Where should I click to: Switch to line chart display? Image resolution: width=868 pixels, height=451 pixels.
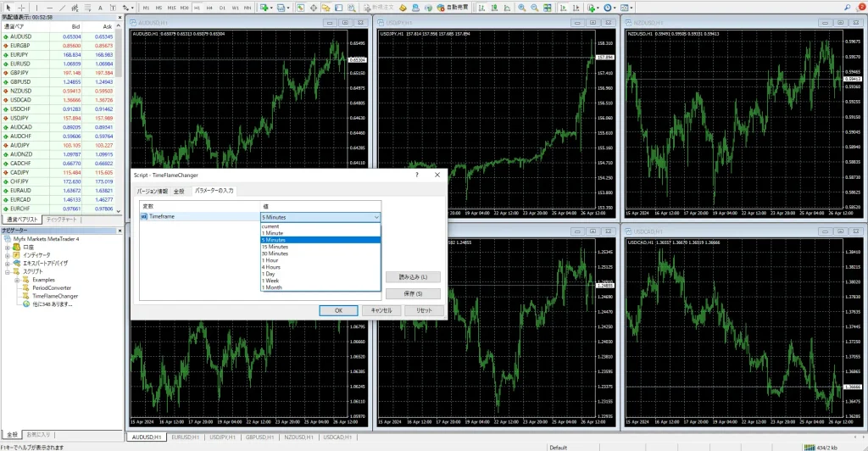pyautogui.click(x=507, y=8)
